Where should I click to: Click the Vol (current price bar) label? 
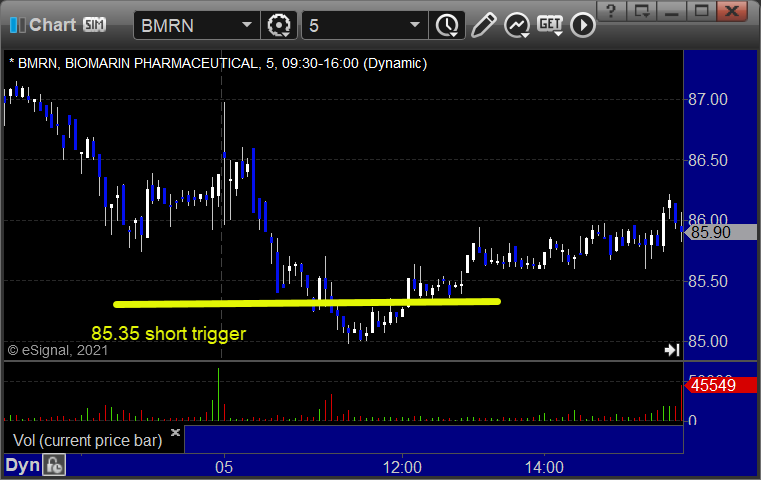click(87, 440)
